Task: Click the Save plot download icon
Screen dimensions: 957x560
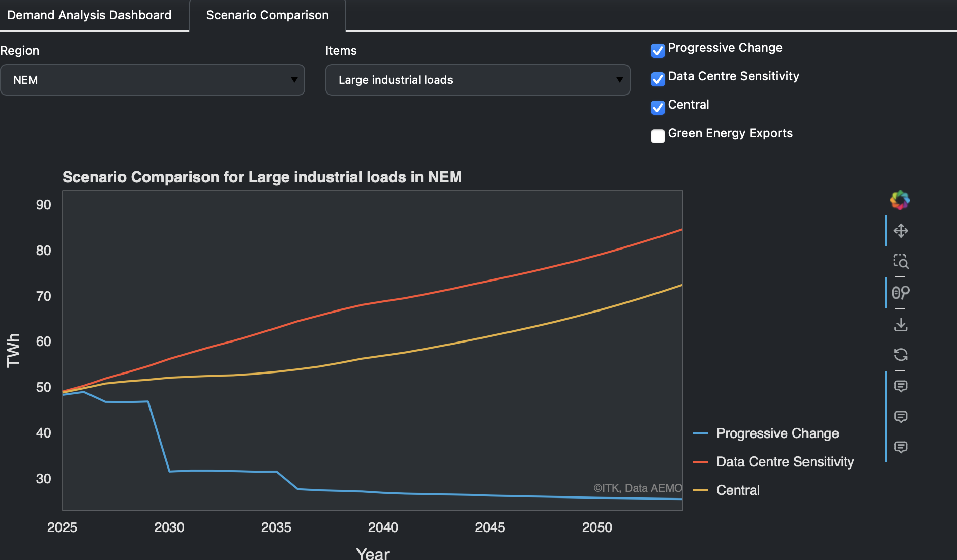Action: point(901,324)
